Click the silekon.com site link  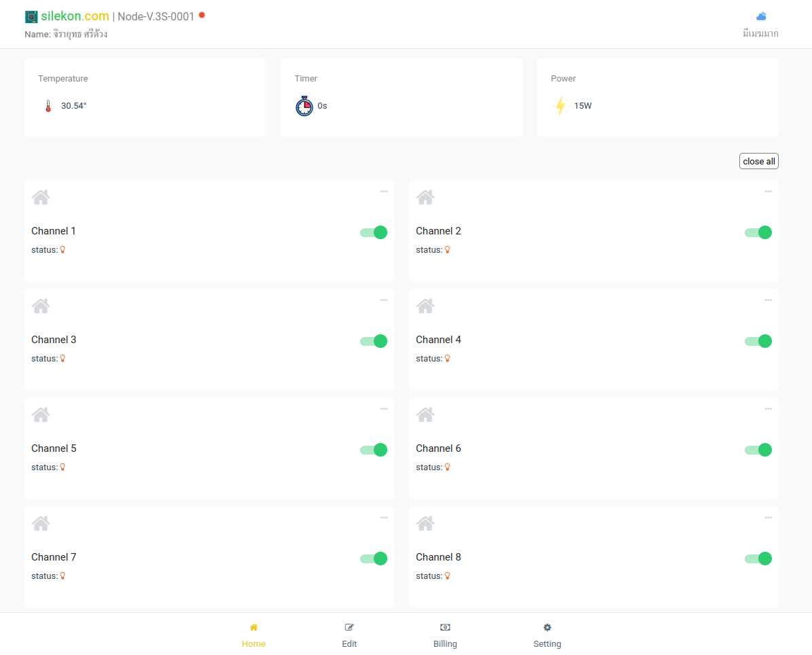(x=75, y=16)
